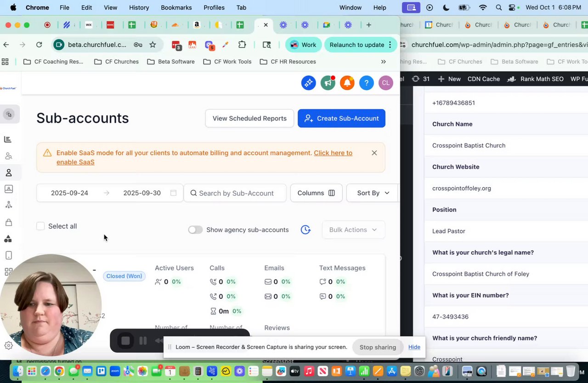The height and width of the screenshot is (383, 588).
Task: Click the Work profile chip
Action: click(x=303, y=45)
